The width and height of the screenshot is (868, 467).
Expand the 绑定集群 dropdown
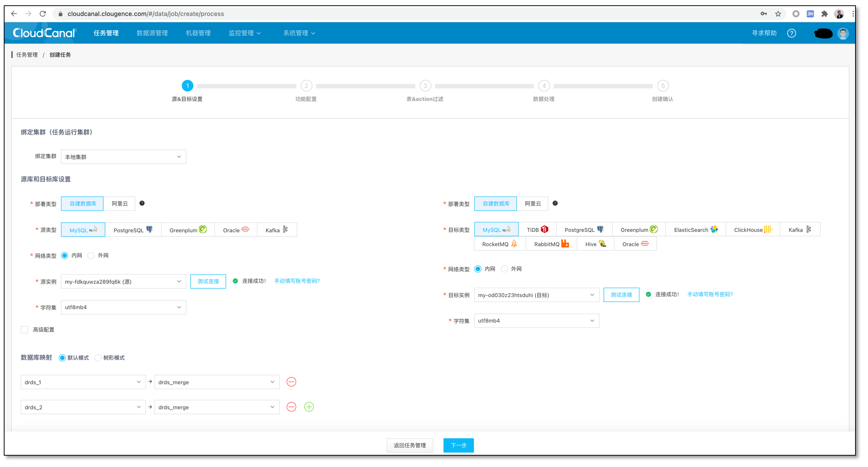point(123,157)
